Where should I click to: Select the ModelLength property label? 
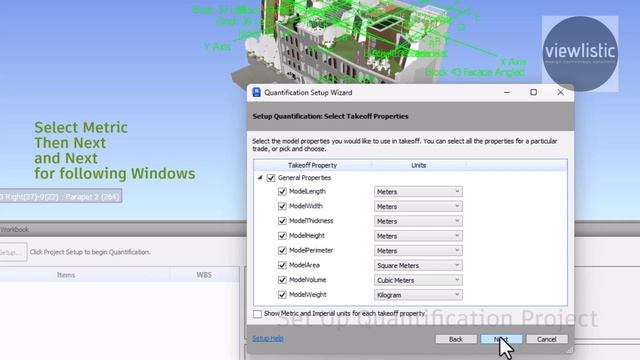[307, 191]
